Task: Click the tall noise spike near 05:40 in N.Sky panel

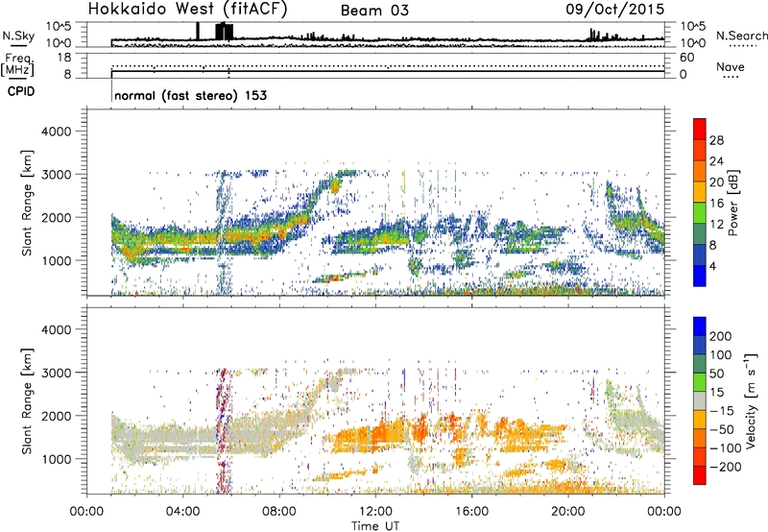Action: pos(224,31)
